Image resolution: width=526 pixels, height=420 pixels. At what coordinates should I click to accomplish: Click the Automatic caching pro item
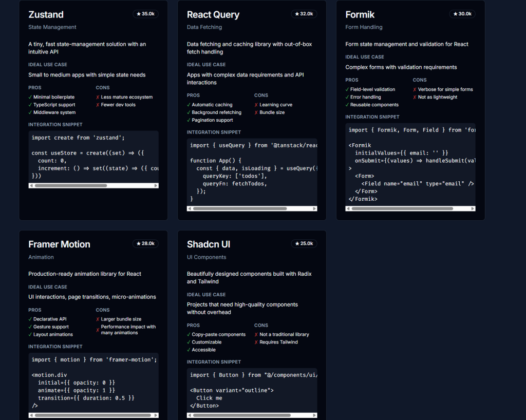click(x=210, y=105)
